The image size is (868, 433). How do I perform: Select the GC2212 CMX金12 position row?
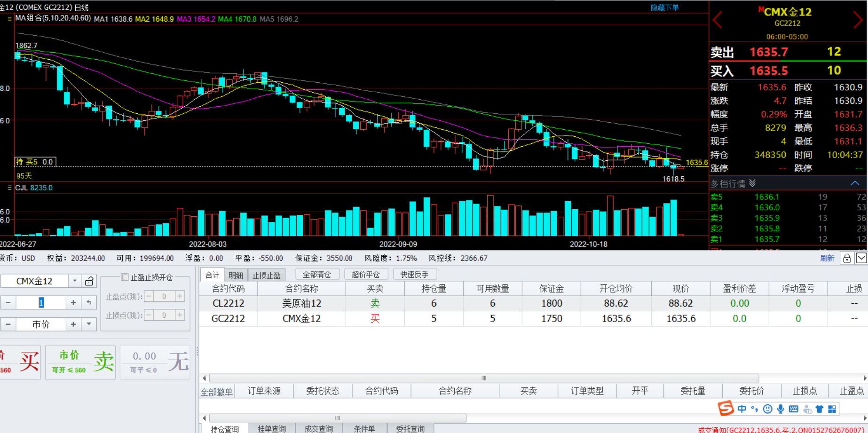coord(533,318)
